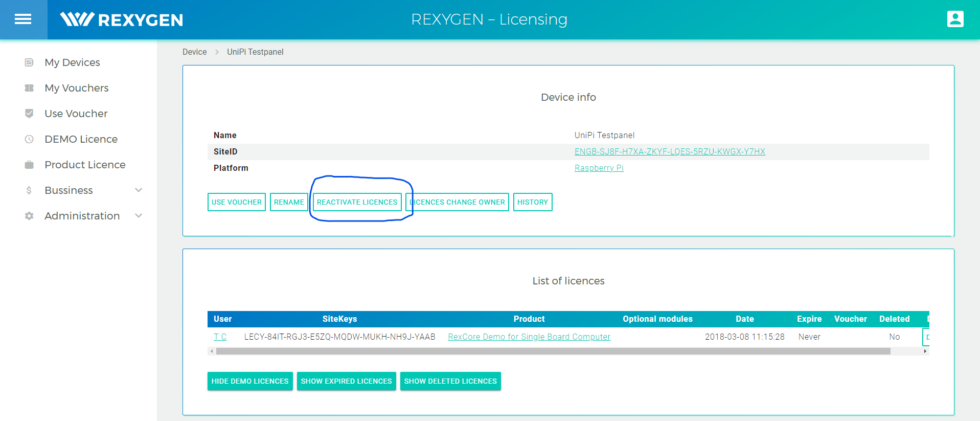The image size is (980, 421).
Task: Click the My Devices sidebar icon
Action: point(29,62)
